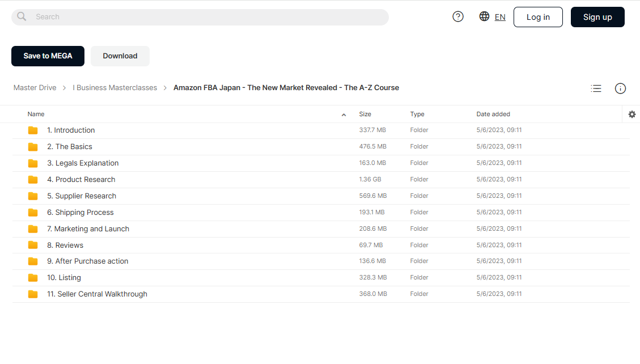Click the 337.7 MB size value
The width and height of the screenshot is (640, 364).
tap(372, 130)
